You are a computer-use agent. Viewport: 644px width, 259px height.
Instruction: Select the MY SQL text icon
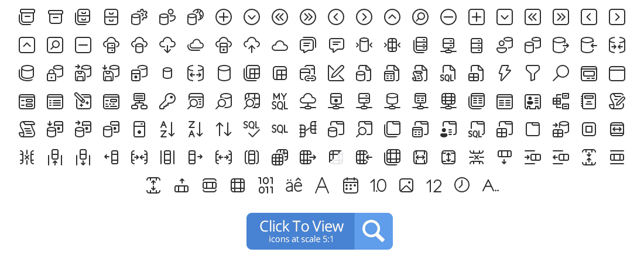(280, 101)
